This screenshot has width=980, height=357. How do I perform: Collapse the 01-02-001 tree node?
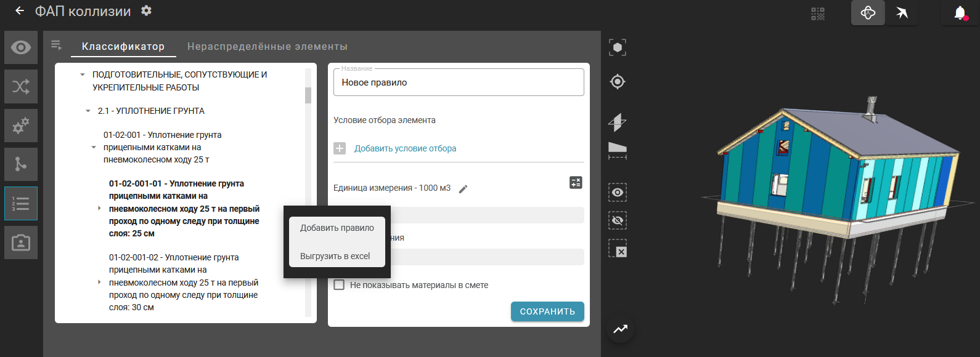[x=94, y=148]
